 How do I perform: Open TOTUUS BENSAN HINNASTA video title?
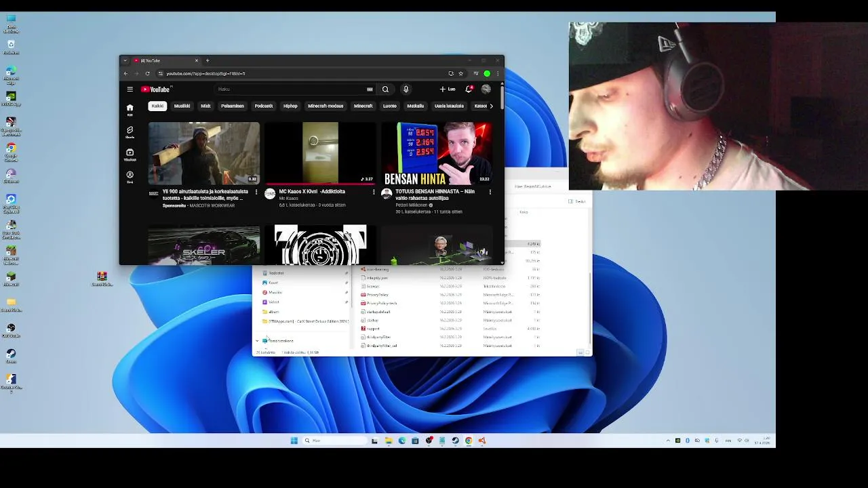(x=435, y=195)
